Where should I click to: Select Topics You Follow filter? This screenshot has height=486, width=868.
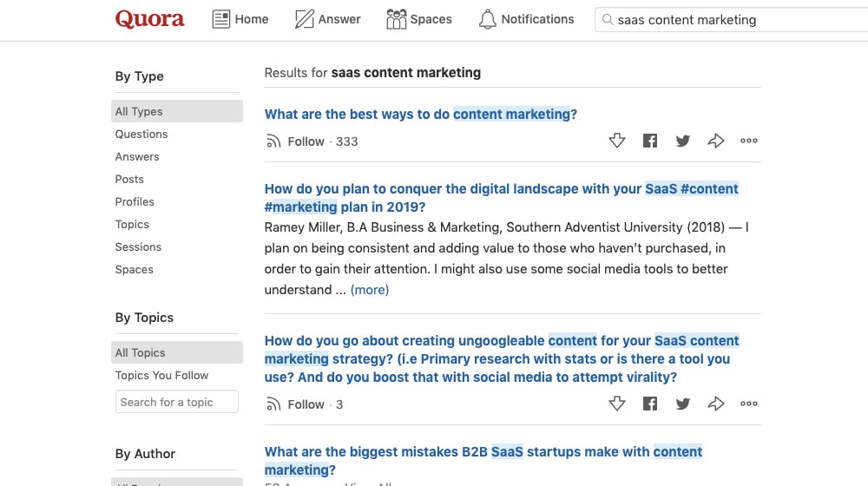point(161,375)
